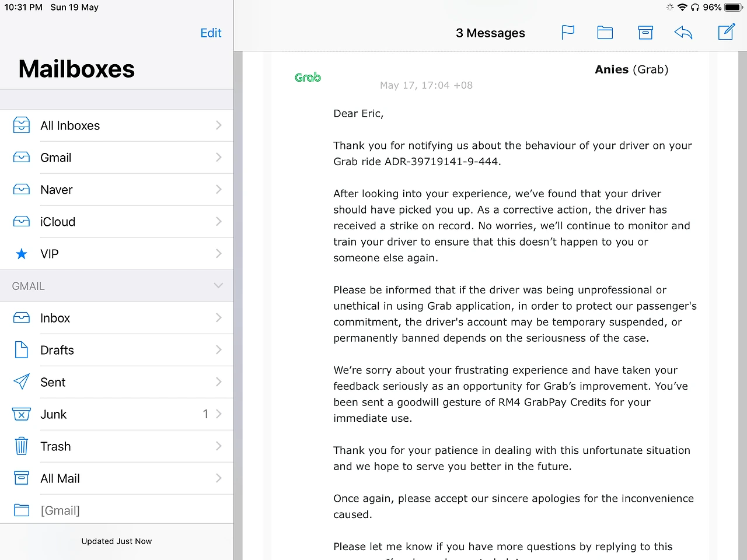This screenshot has width=747, height=560.
Task: Open iCloud mailbox via its chevron
Action: (x=219, y=222)
